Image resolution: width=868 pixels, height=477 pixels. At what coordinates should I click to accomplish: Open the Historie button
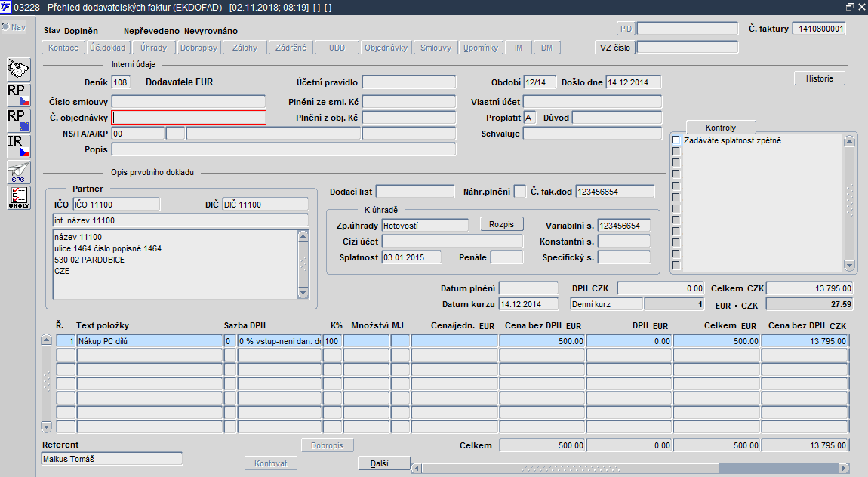tap(819, 78)
